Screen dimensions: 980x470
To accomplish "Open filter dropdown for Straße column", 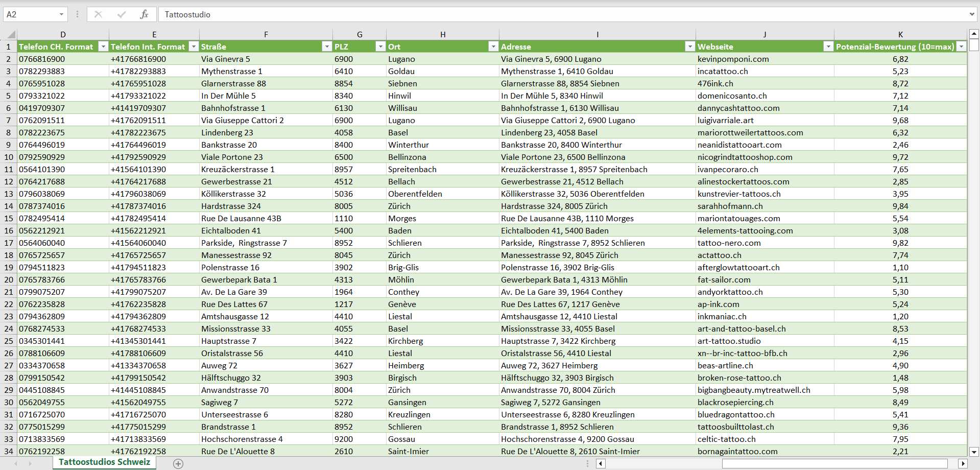I will click(x=327, y=46).
